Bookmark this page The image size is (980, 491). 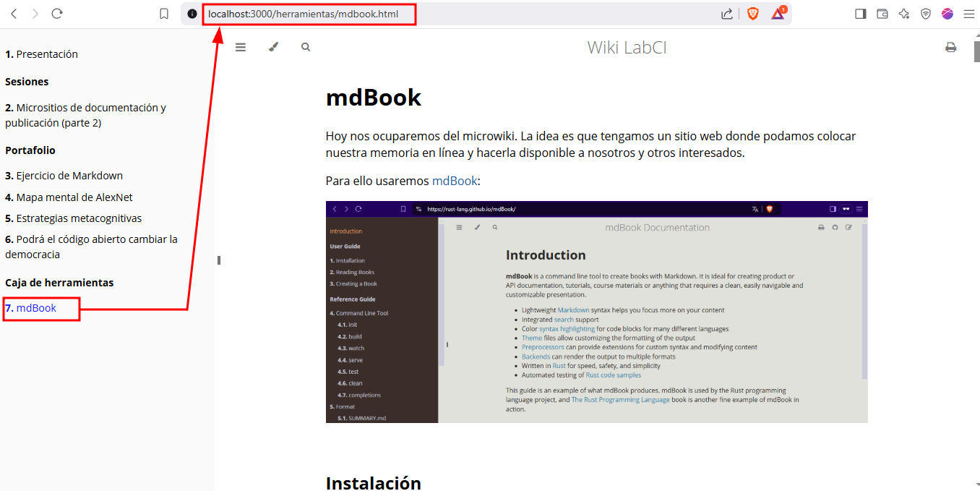click(x=164, y=14)
